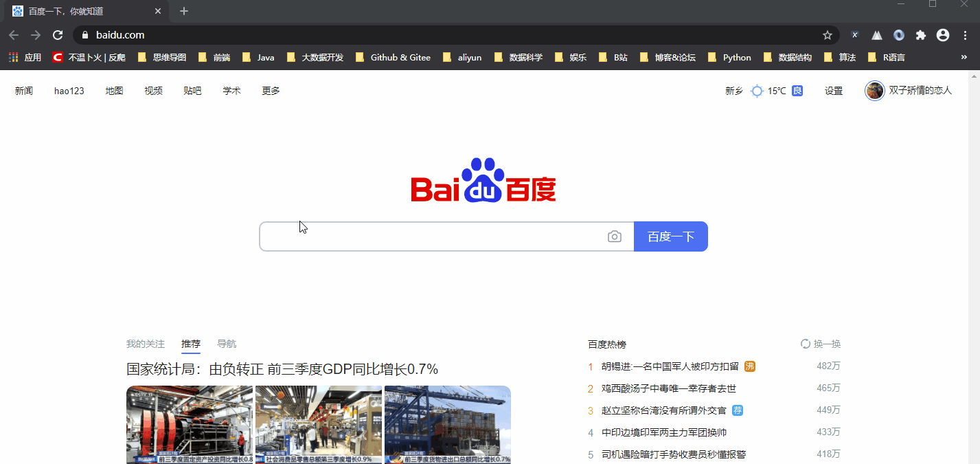Open the 前端 bookmark folder

[x=214, y=58]
